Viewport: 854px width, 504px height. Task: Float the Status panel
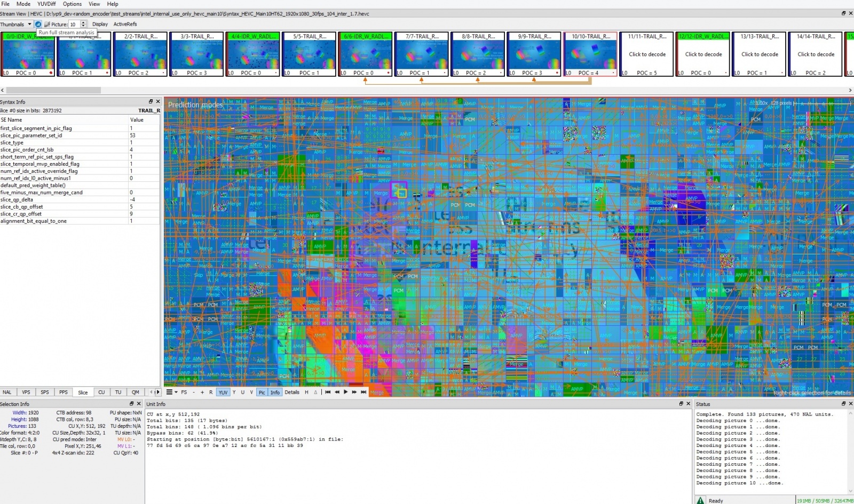[x=843, y=404]
